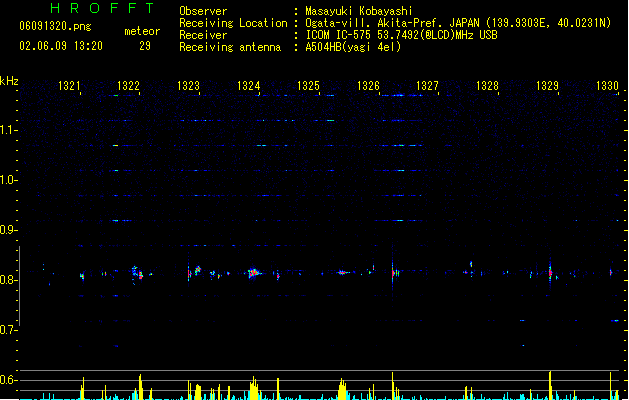Click the 1329 time marker
The height and width of the screenshot is (400, 629).
[548, 86]
